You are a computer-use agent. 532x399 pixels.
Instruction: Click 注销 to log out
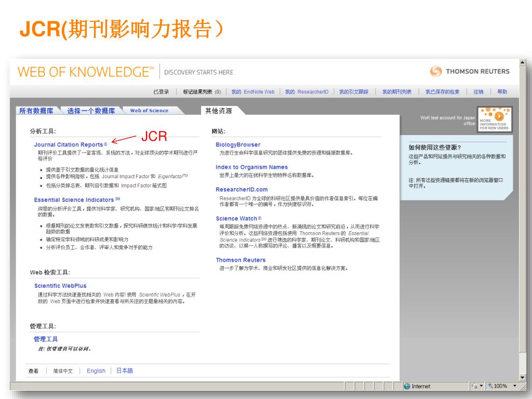click(478, 91)
